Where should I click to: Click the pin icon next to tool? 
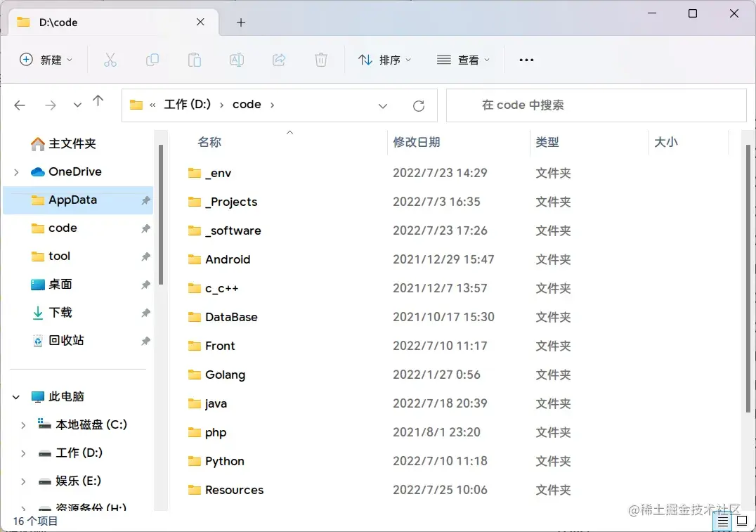[145, 257]
